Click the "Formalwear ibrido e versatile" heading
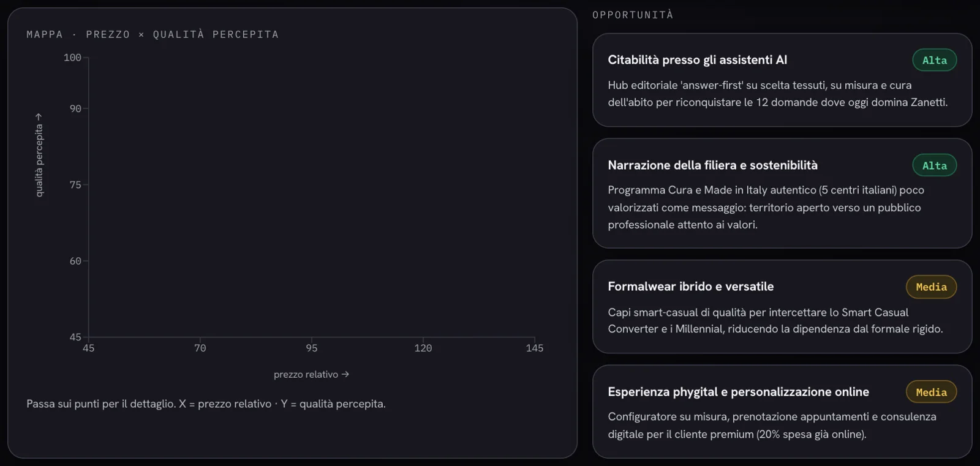 click(x=691, y=287)
